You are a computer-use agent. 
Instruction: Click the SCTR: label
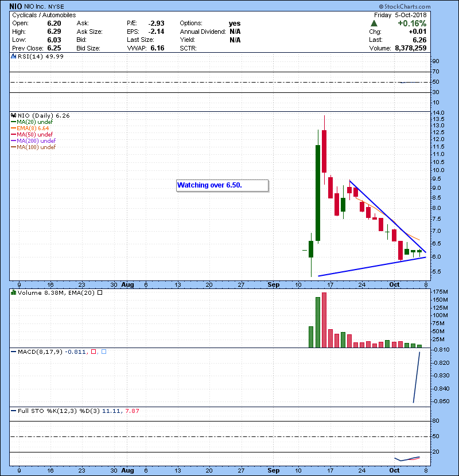pos(188,48)
